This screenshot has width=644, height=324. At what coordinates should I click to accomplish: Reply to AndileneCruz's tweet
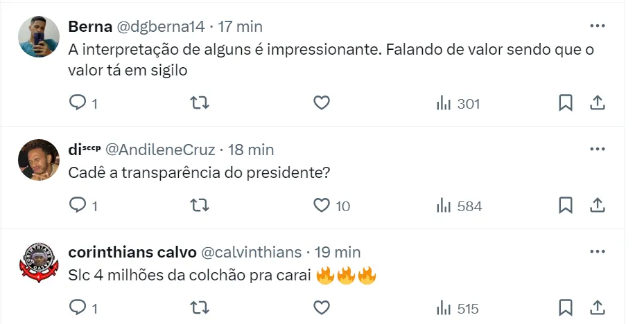[x=78, y=206]
